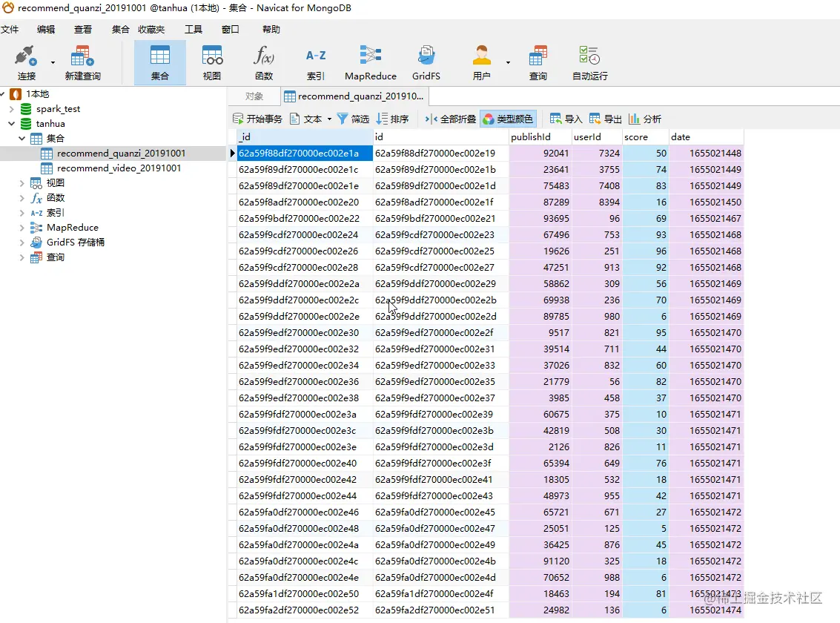Viewport: 840px width, 623px height.
Task: Click the 筛选 filter button
Action: 354,119
